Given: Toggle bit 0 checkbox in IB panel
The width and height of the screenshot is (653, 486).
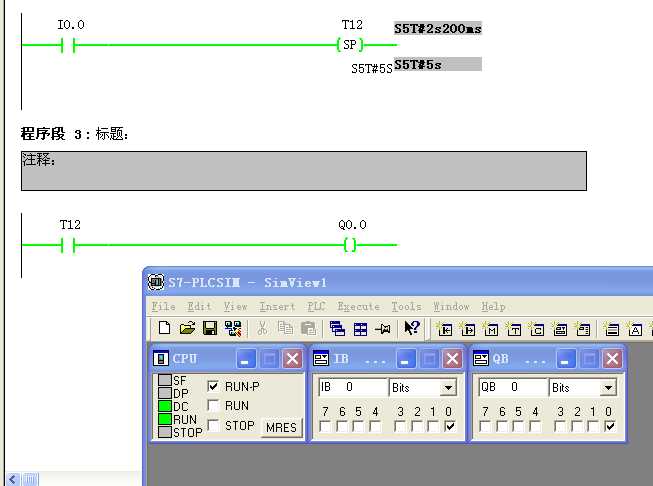Looking at the screenshot, I should [449, 427].
